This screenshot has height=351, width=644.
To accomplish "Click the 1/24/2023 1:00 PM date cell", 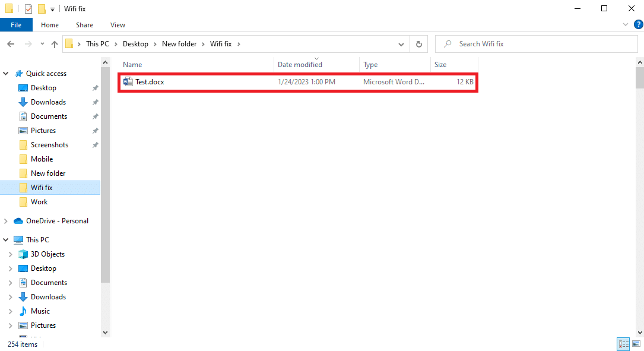I will tap(306, 82).
